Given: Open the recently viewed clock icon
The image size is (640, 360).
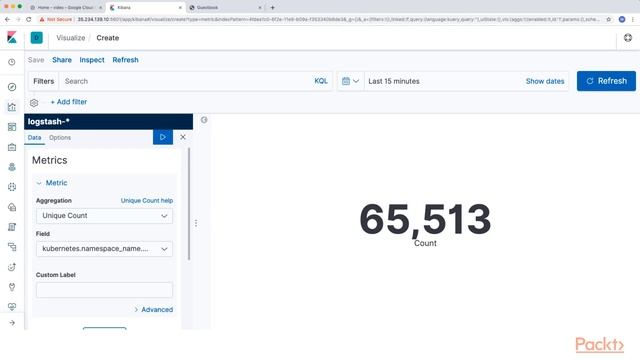Looking at the screenshot, I should point(12,62).
